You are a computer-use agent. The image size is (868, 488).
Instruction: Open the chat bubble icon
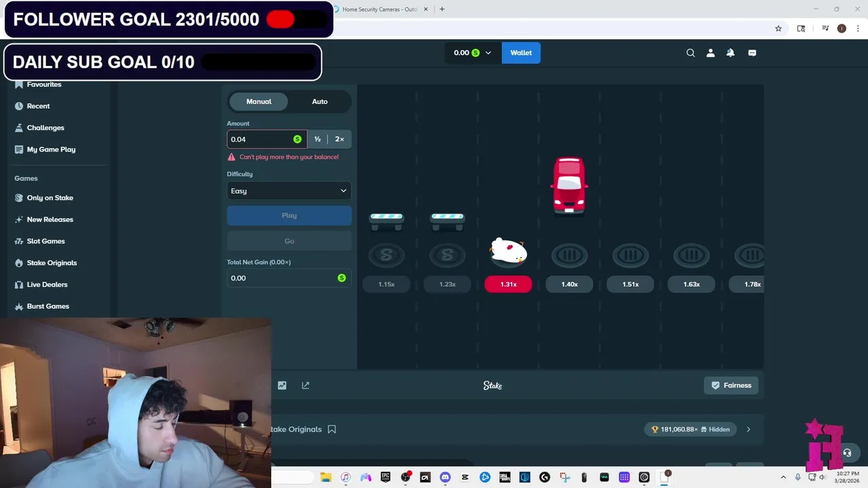point(752,53)
